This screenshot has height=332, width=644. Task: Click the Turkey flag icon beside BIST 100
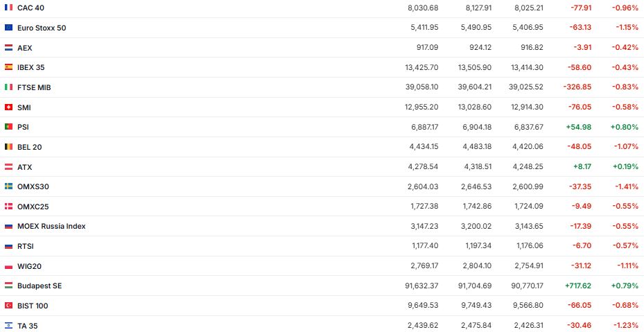click(x=8, y=306)
